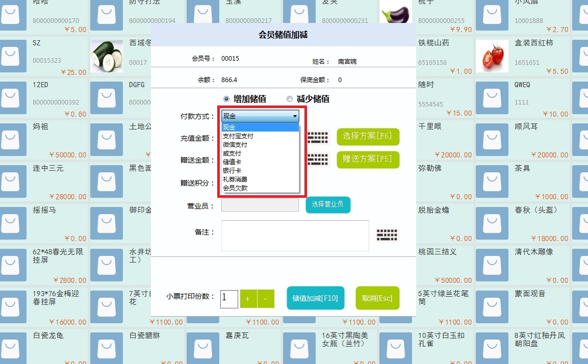Pick 银行卡 in the payment method list
The width and height of the screenshot is (588, 364).
point(232,171)
